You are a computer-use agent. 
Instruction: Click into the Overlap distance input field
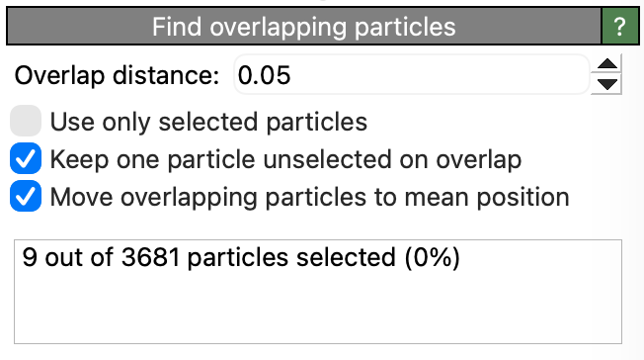pos(412,74)
